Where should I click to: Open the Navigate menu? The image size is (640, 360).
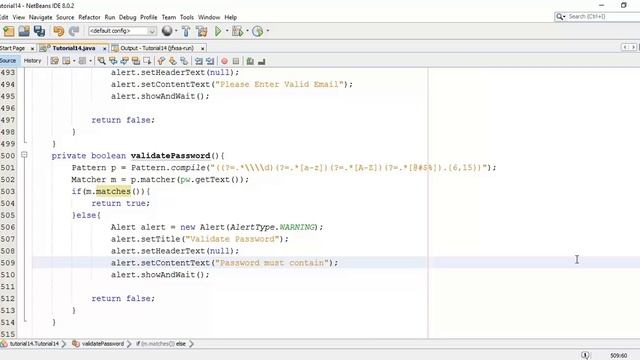(x=40, y=17)
